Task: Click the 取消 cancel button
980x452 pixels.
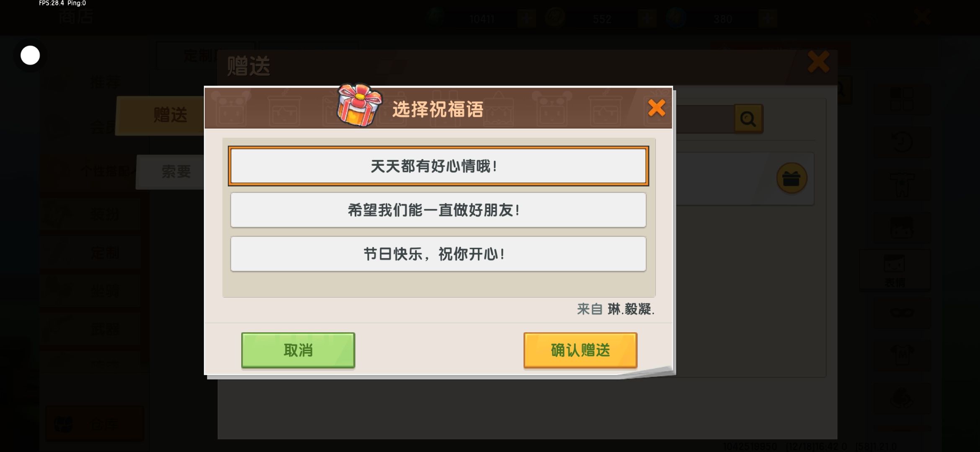Action: [x=298, y=350]
